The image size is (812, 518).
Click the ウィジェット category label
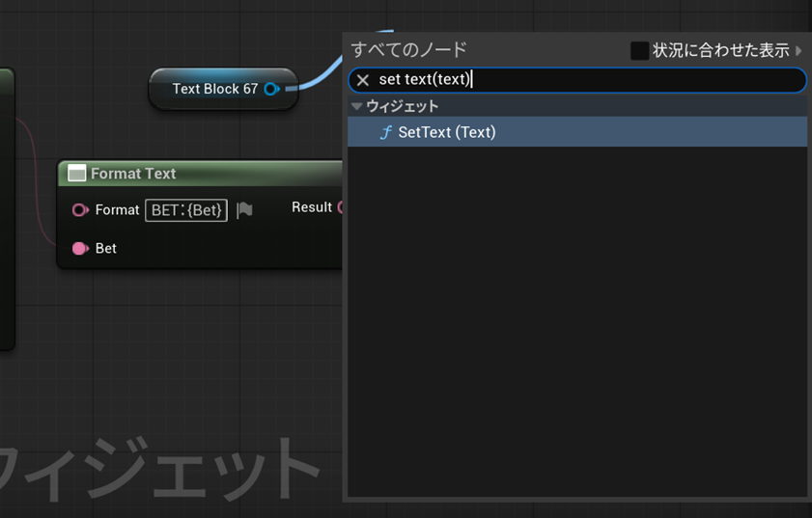tap(402, 106)
